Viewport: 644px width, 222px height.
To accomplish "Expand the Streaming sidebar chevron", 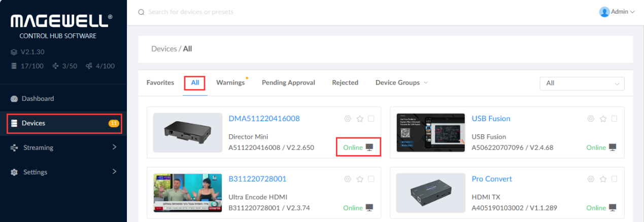I will [x=114, y=147].
